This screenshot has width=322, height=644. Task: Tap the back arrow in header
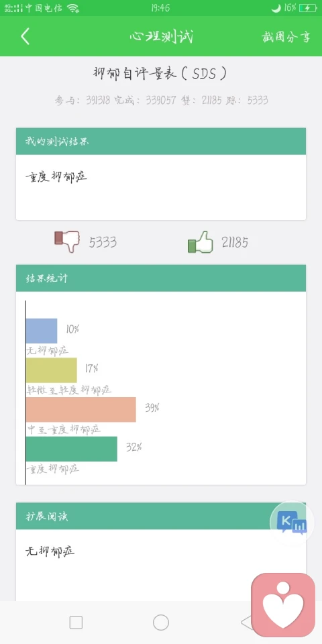[x=25, y=36]
